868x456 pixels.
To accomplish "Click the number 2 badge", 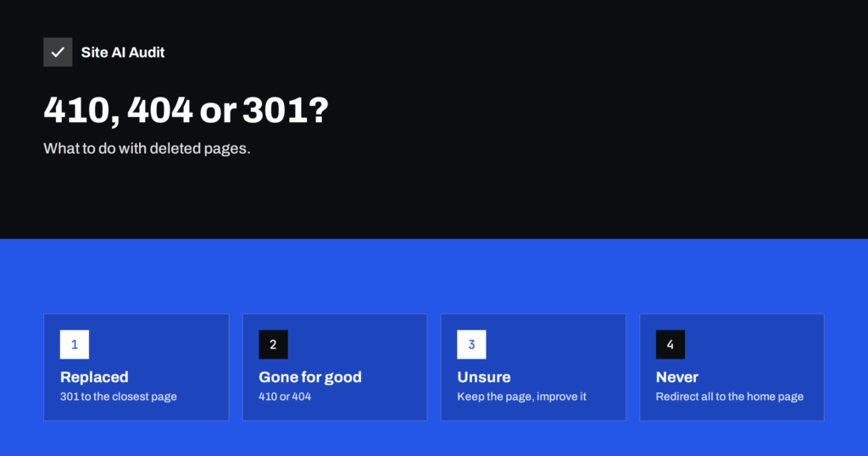I will click(x=273, y=344).
